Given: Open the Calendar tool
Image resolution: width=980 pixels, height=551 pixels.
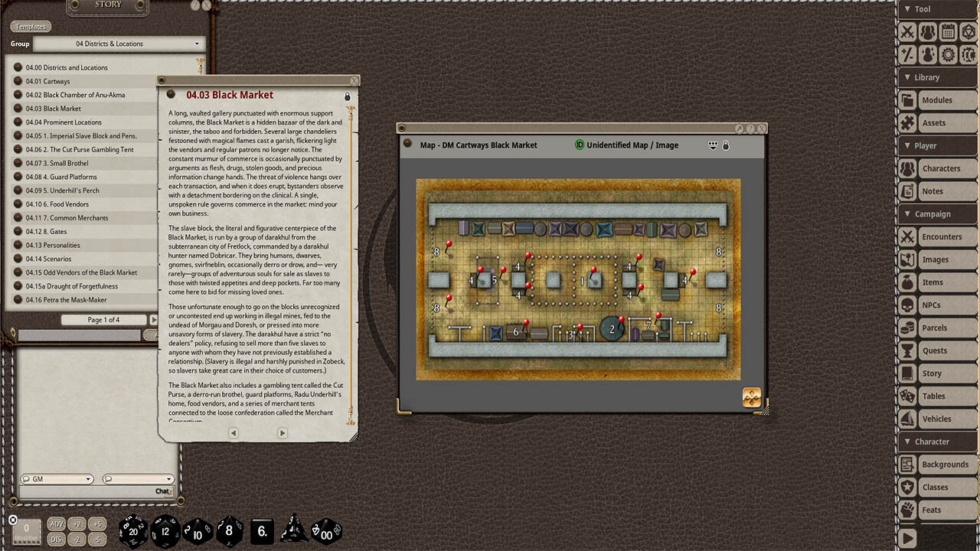Looking at the screenshot, I should (x=948, y=32).
